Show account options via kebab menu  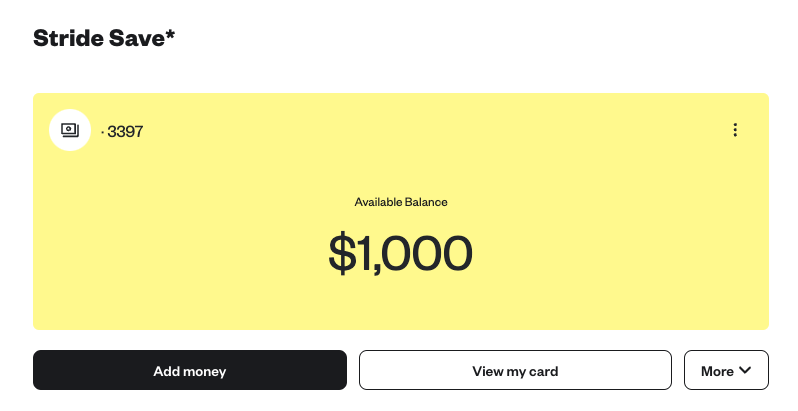coord(735,130)
